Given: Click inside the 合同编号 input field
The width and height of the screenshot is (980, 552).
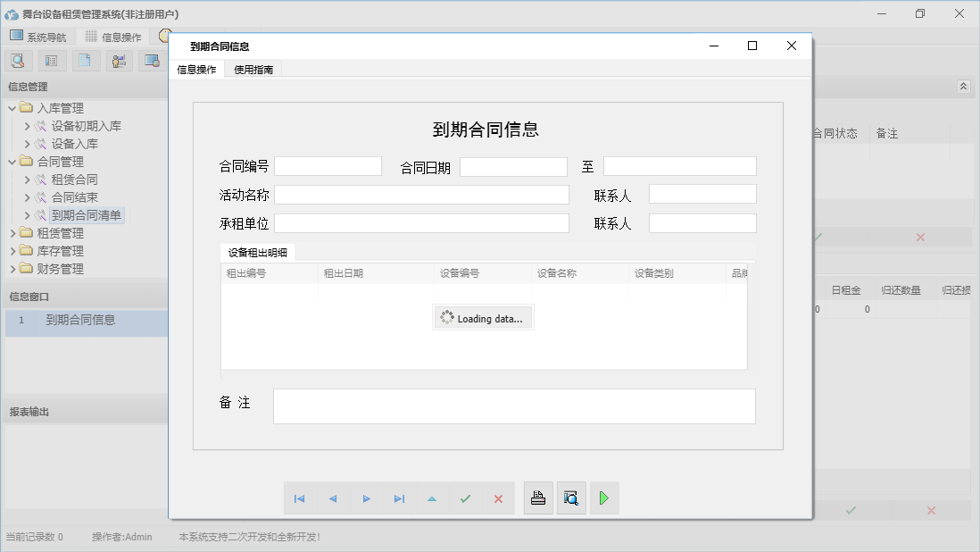Looking at the screenshot, I should [328, 165].
